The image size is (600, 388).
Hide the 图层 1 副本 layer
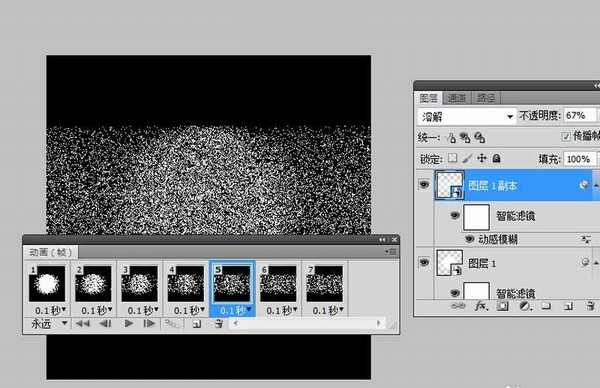click(424, 185)
